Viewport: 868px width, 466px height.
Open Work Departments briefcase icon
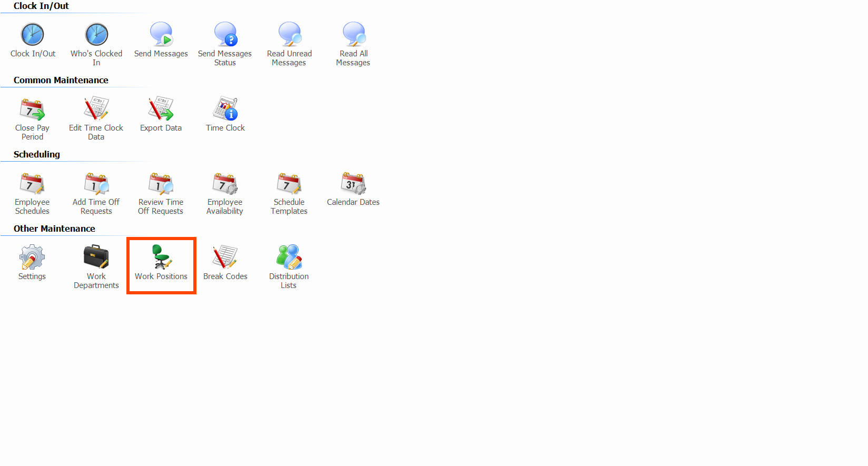96,258
